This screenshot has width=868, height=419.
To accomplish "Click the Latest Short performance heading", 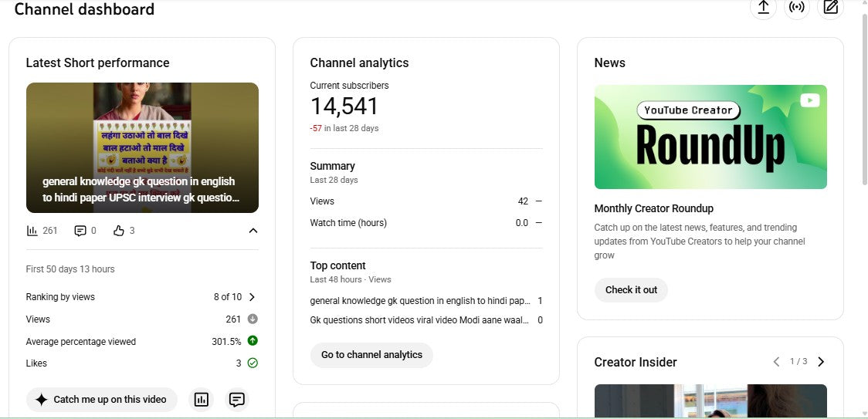I will click(97, 63).
